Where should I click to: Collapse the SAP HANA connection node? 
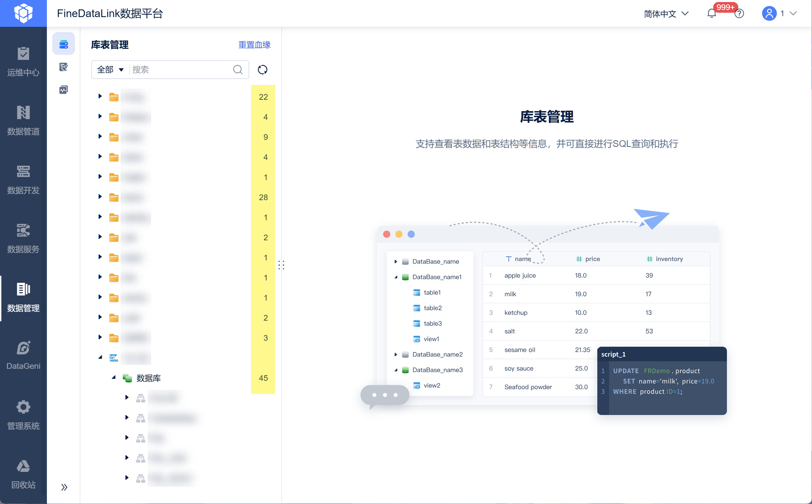[100, 357]
